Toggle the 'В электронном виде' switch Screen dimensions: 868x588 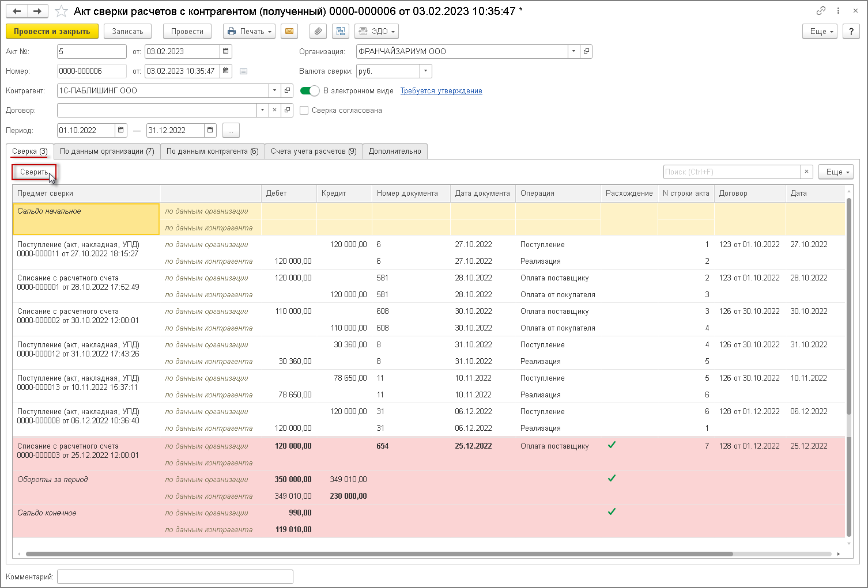310,90
